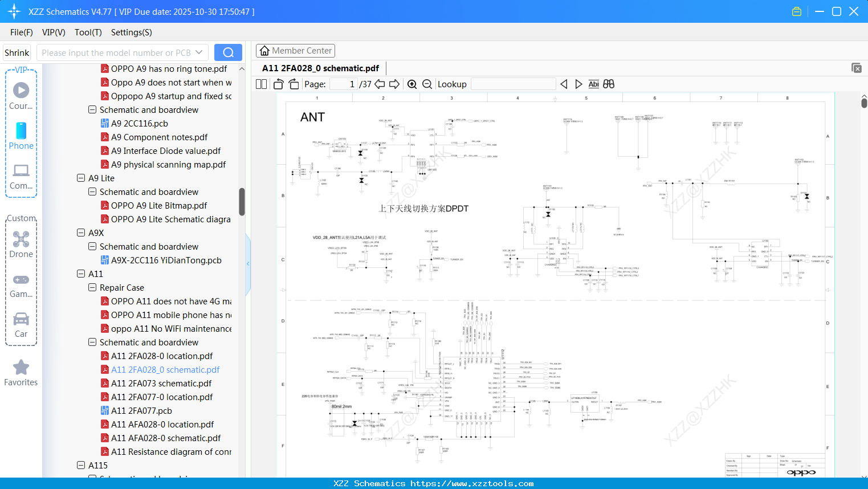Image resolution: width=868 pixels, height=489 pixels.
Task: Jump to previous lookup result
Action: 564,84
